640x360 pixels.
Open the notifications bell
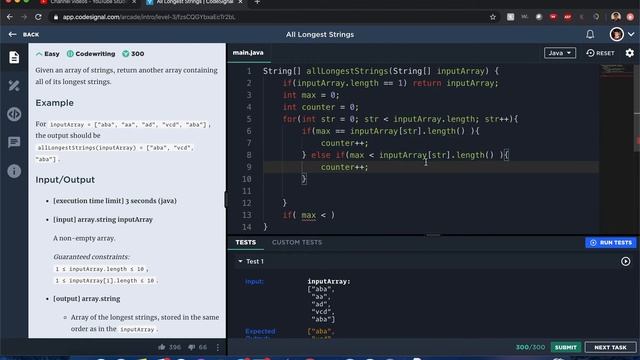pos(590,34)
